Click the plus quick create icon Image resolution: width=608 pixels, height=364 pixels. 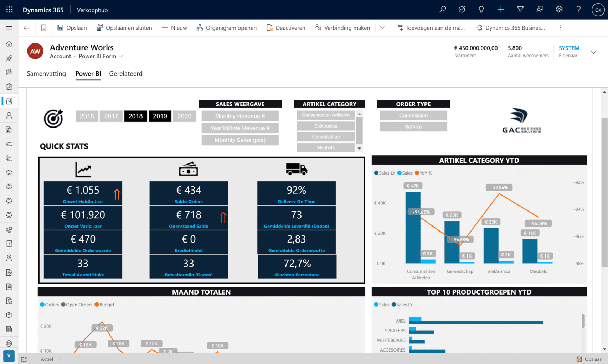[x=501, y=10]
